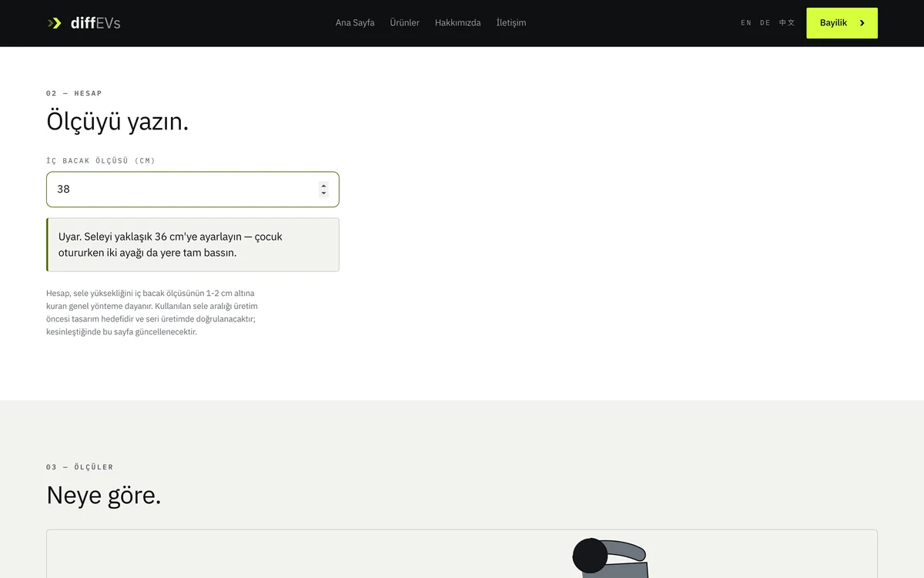The height and width of the screenshot is (578, 924).
Task: Click the 'Neye göre.' section heading
Action: 104,495
